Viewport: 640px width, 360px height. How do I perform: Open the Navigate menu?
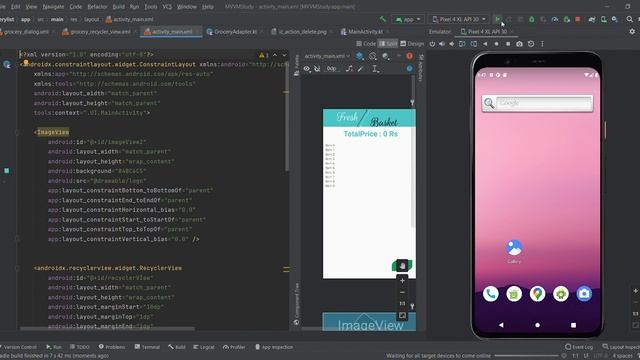53,7
